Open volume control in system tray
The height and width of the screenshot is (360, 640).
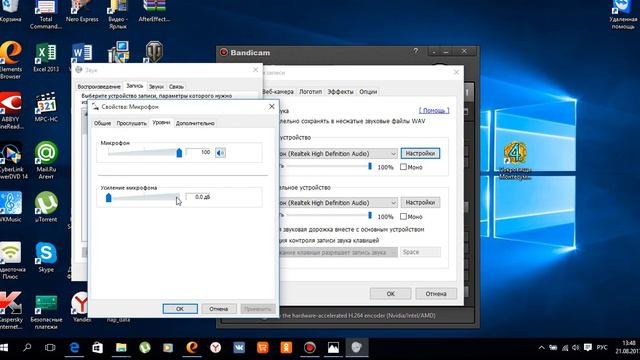point(576,347)
